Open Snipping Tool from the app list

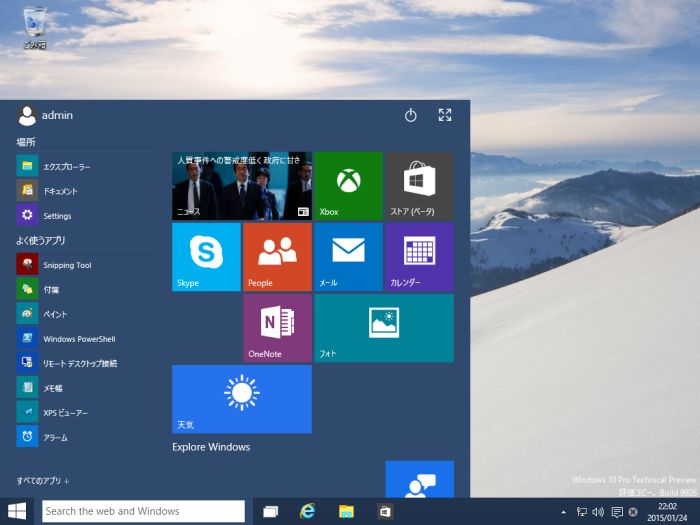66,265
